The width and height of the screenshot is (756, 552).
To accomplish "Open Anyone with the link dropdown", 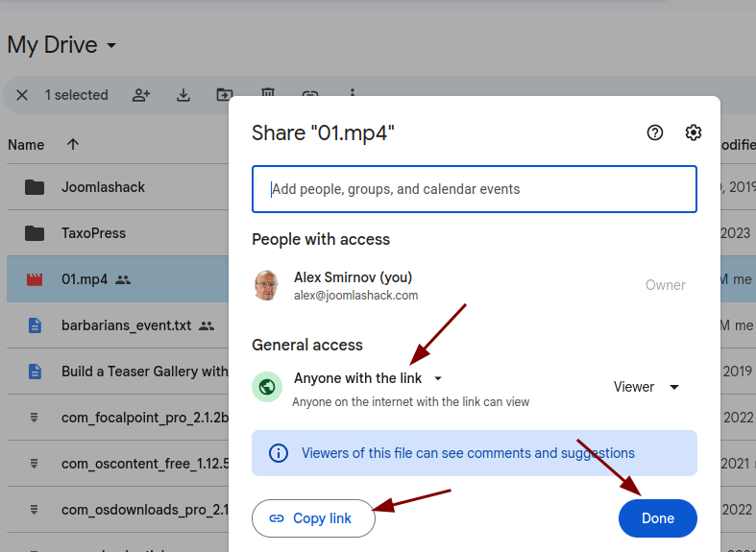I will tap(368, 378).
